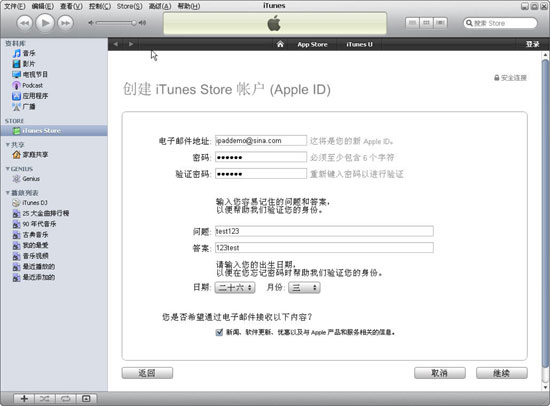The image size is (550, 406).
Task: Open the 文件(F) menu
Action: [x=14, y=6]
